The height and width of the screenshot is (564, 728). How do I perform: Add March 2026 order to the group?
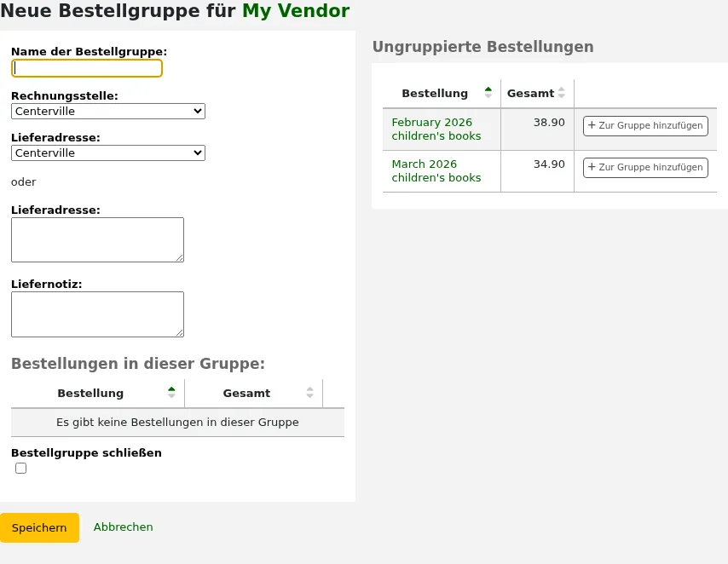click(645, 168)
